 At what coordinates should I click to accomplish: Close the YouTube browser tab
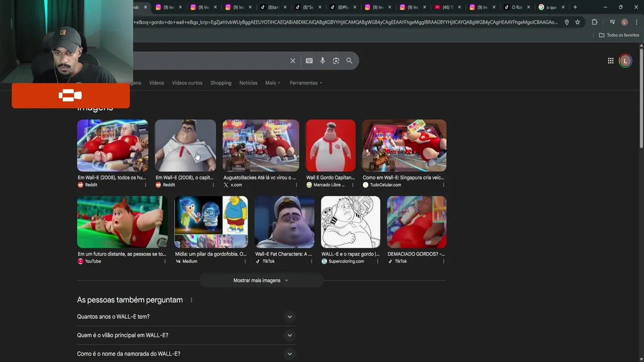pyautogui.click(x=459, y=7)
